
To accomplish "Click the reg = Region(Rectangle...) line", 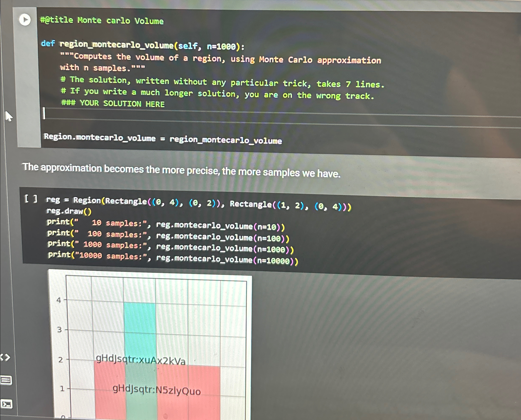I will [x=198, y=203].
